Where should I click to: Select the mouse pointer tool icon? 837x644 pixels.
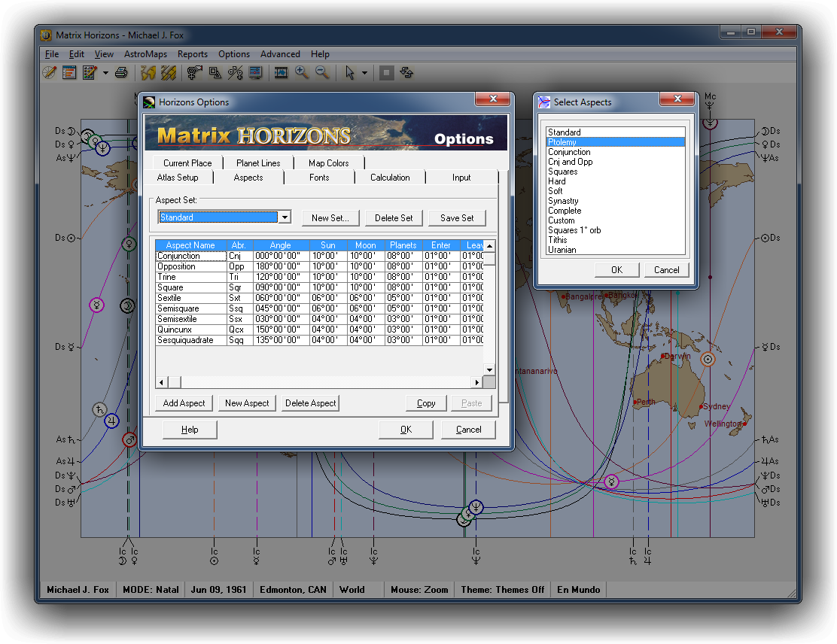click(x=350, y=72)
